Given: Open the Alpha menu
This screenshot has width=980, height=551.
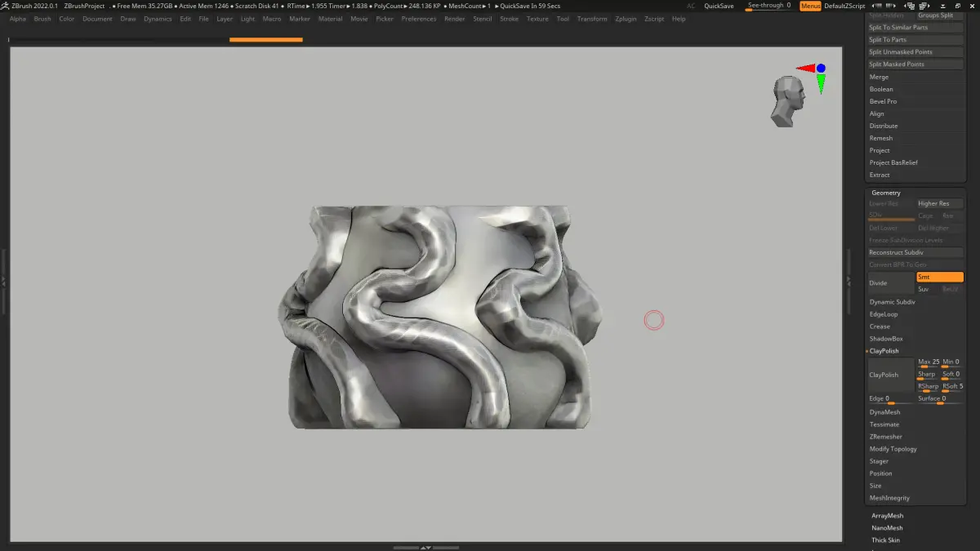Looking at the screenshot, I should 18,19.
